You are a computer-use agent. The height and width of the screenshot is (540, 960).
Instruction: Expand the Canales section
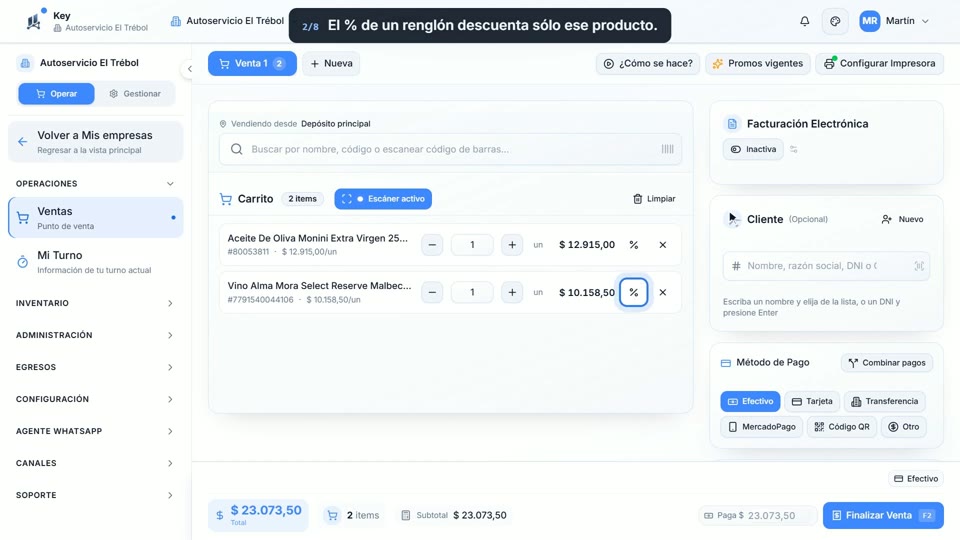tap(96, 463)
